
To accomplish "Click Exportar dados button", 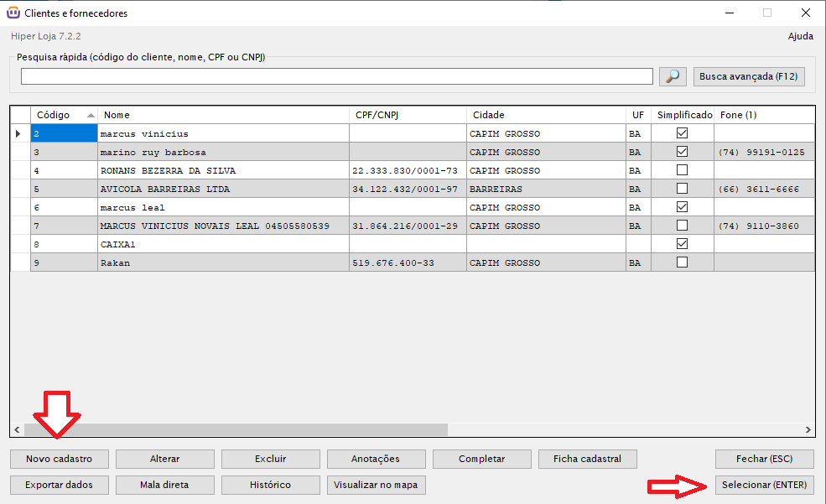I will (x=59, y=485).
